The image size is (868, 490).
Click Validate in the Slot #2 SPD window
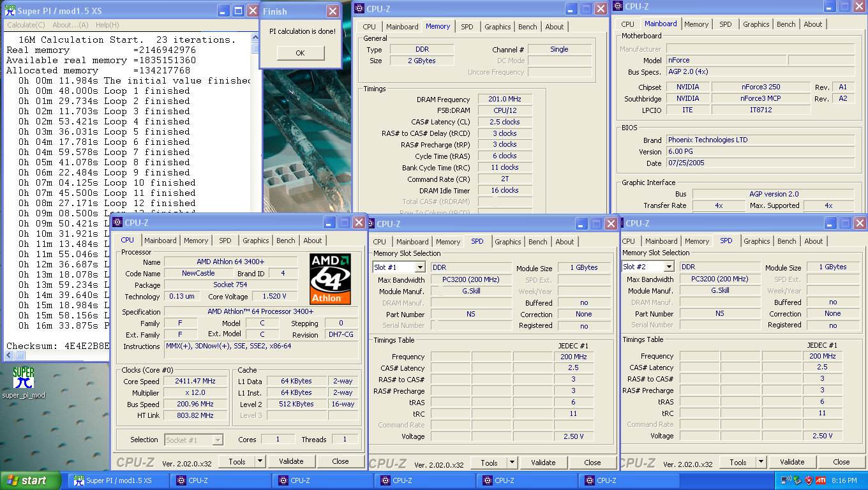(x=792, y=462)
